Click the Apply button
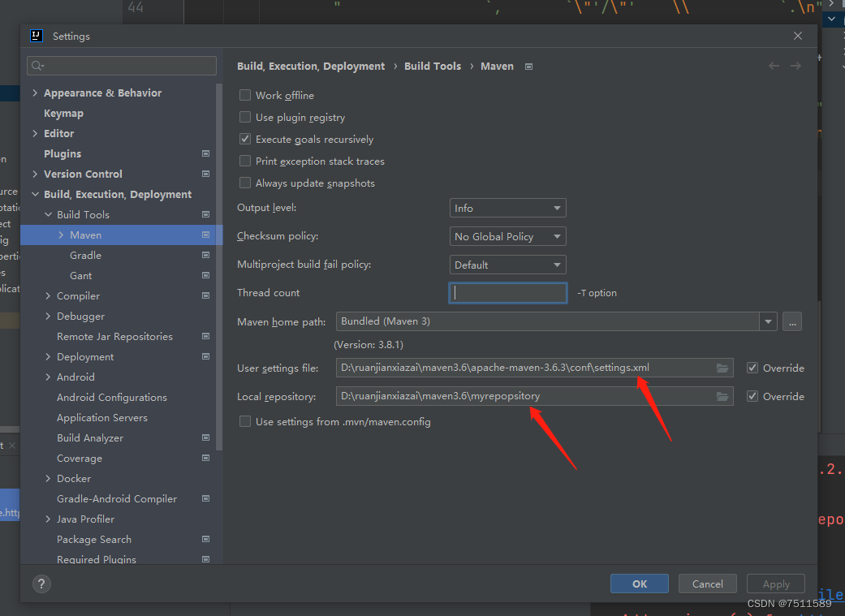Screen dimensions: 845x616 pos(775,584)
